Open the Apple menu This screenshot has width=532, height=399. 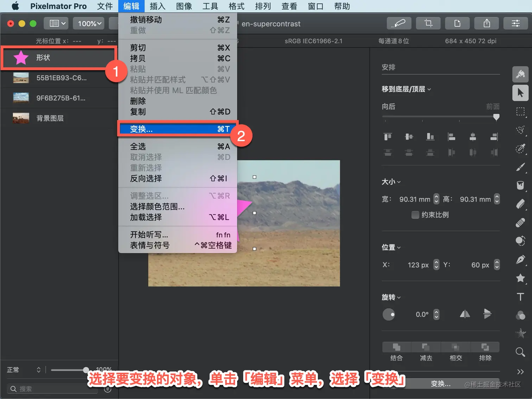click(x=15, y=6)
